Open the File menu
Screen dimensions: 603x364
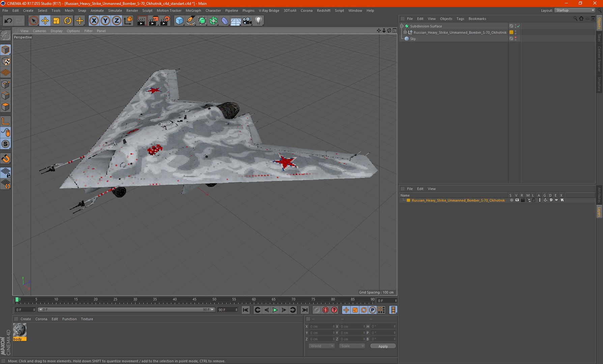(x=5, y=10)
